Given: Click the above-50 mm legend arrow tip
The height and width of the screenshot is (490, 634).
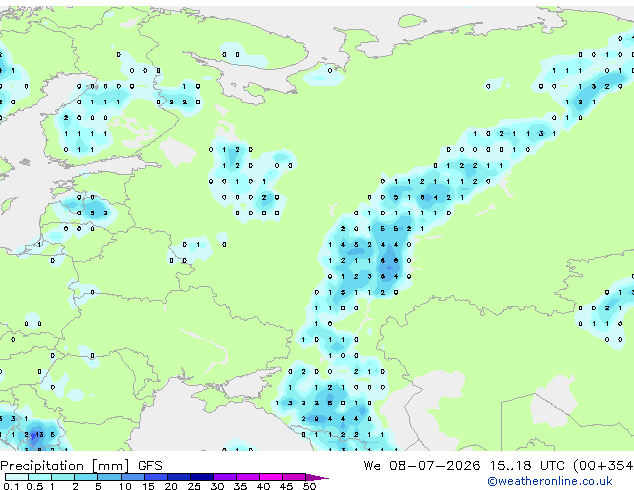Looking at the screenshot, I should pyautogui.click(x=317, y=477).
